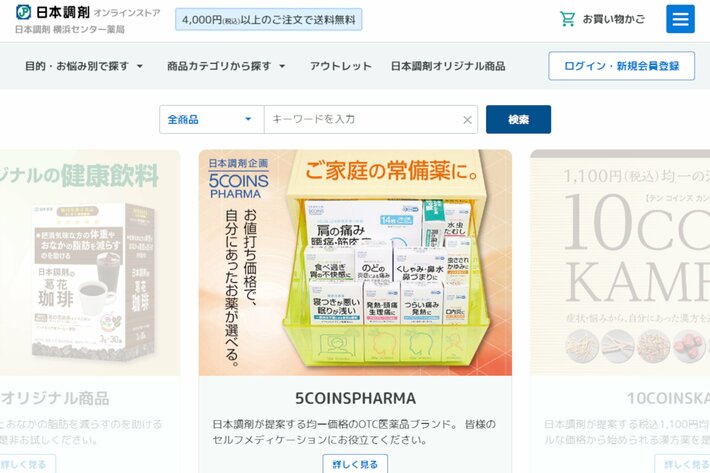Image resolution: width=710 pixels, height=473 pixels.
Task: Expand 商品カテゴリから探す menu
Action: (x=226, y=66)
